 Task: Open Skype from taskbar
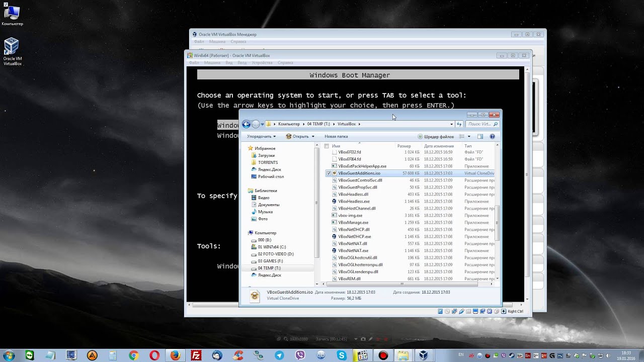[x=342, y=355]
